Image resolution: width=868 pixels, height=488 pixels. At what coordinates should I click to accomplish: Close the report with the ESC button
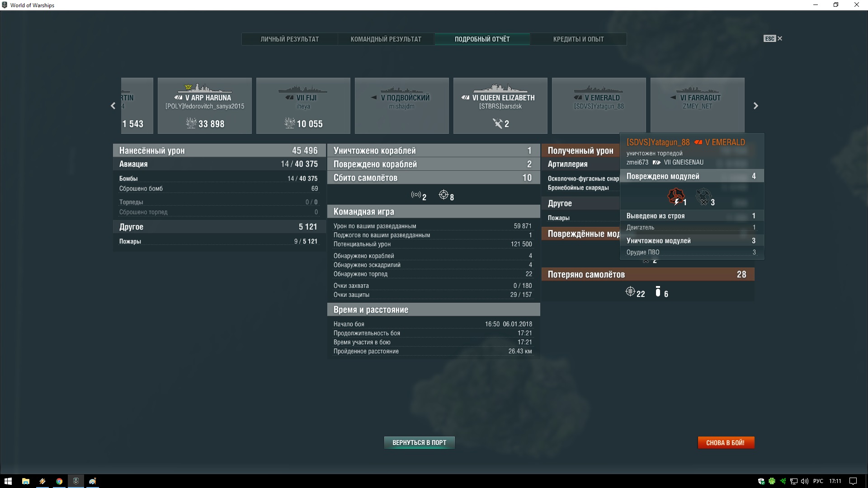(x=773, y=39)
